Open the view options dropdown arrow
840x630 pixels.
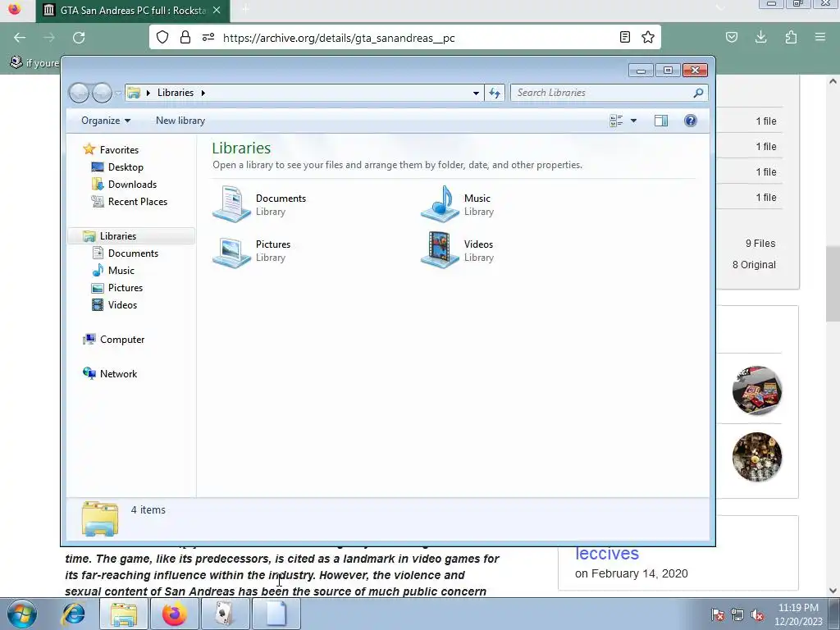pyautogui.click(x=633, y=121)
